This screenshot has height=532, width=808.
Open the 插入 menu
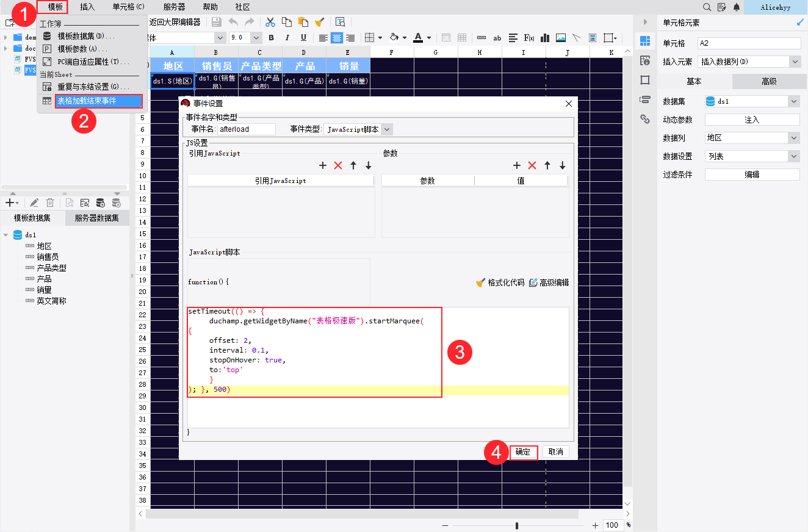click(87, 7)
